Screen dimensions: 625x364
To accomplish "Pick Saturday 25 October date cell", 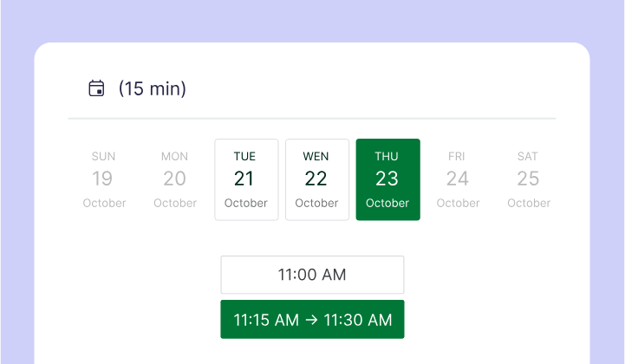I will click(529, 179).
